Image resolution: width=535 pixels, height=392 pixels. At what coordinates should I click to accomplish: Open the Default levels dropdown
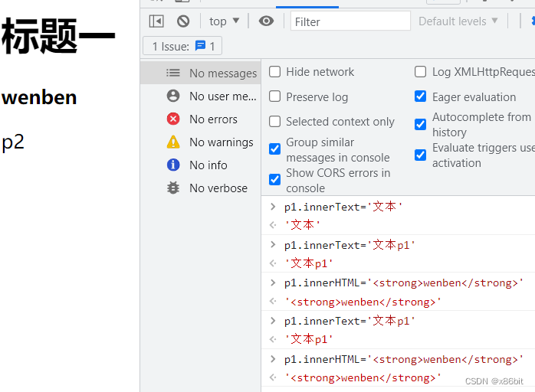pyautogui.click(x=458, y=21)
